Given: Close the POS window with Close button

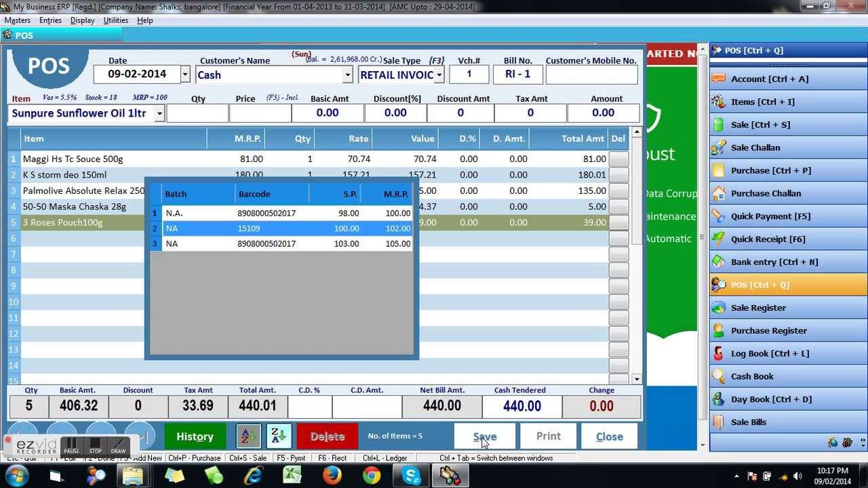Looking at the screenshot, I should (x=609, y=436).
